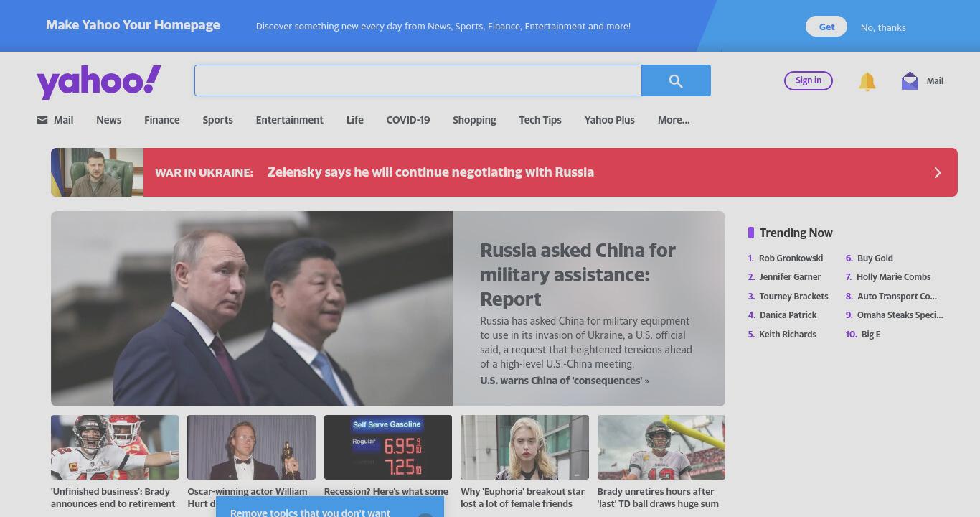Open Tech Tips in navigation

coord(540,120)
